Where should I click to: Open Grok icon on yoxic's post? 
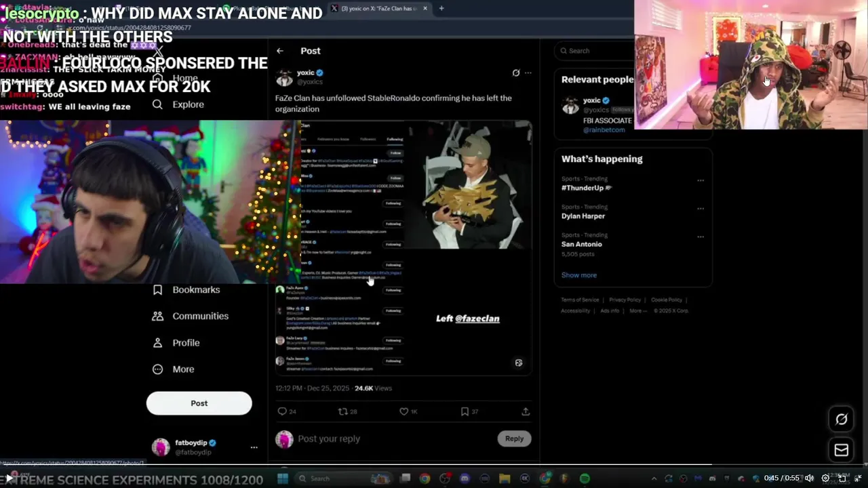[516, 73]
